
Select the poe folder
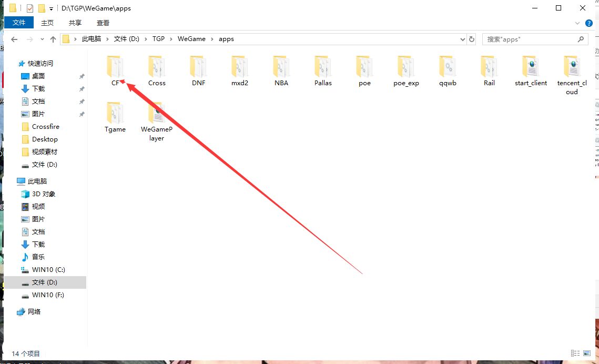364,70
